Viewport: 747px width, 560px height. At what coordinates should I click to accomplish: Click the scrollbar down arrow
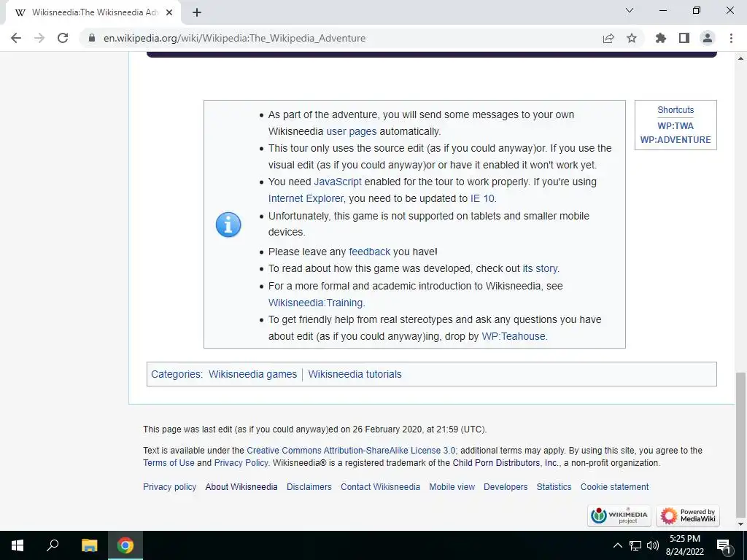click(740, 524)
